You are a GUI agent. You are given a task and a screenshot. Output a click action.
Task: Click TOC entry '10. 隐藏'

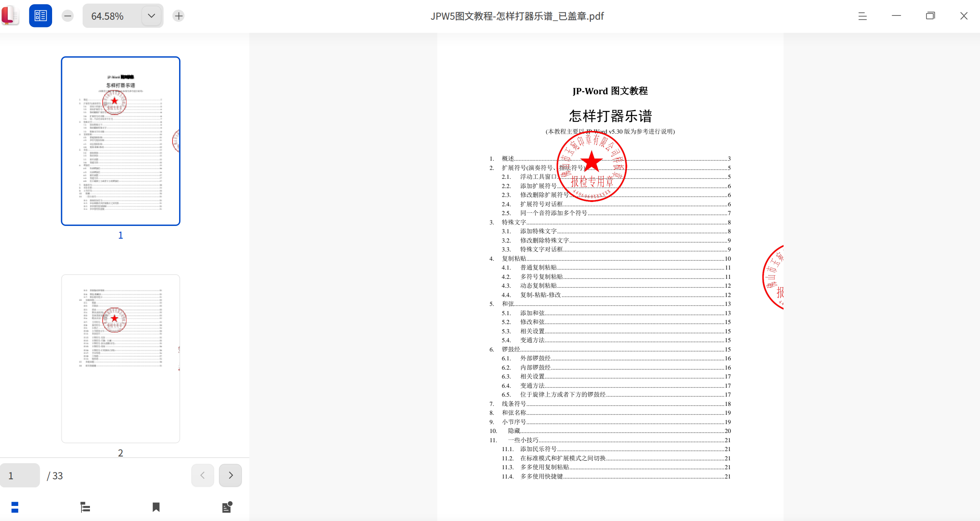pos(610,431)
